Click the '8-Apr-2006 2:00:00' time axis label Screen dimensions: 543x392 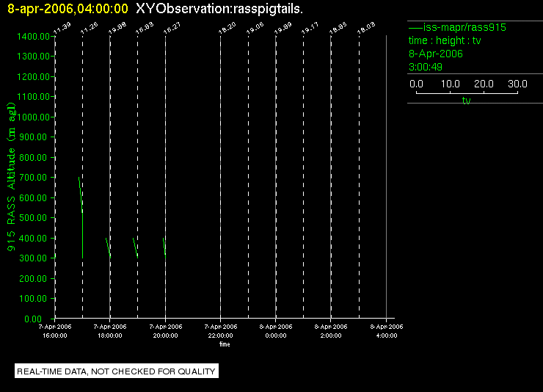tap(331, 331)
